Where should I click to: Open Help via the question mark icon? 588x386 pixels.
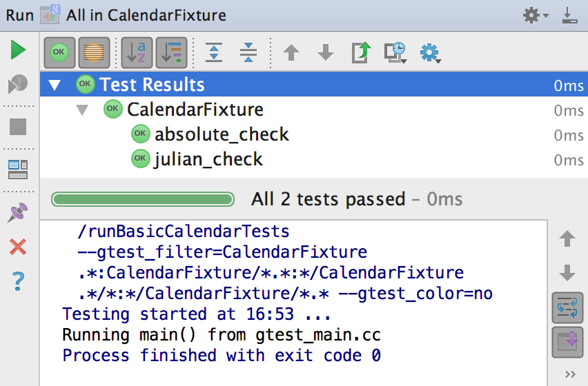18,281
